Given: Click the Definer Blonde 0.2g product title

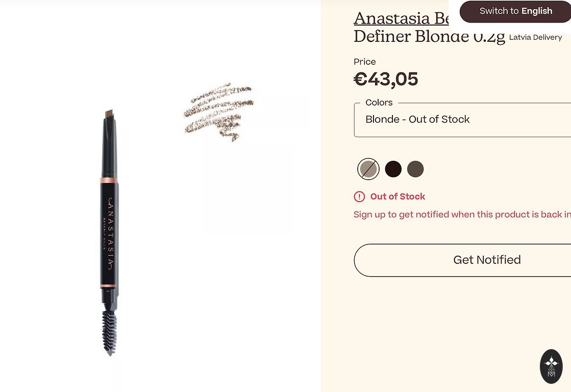Looking at the screenshot, I should pos(429,37).
